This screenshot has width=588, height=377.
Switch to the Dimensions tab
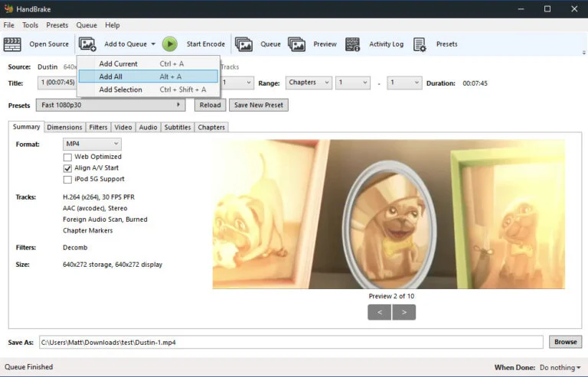click(x=64, y=127)
